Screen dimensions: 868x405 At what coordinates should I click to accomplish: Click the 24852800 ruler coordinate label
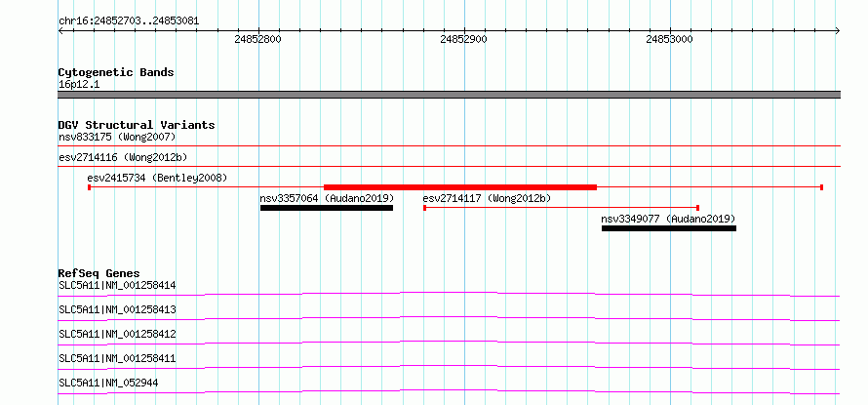tap(258, 39)
